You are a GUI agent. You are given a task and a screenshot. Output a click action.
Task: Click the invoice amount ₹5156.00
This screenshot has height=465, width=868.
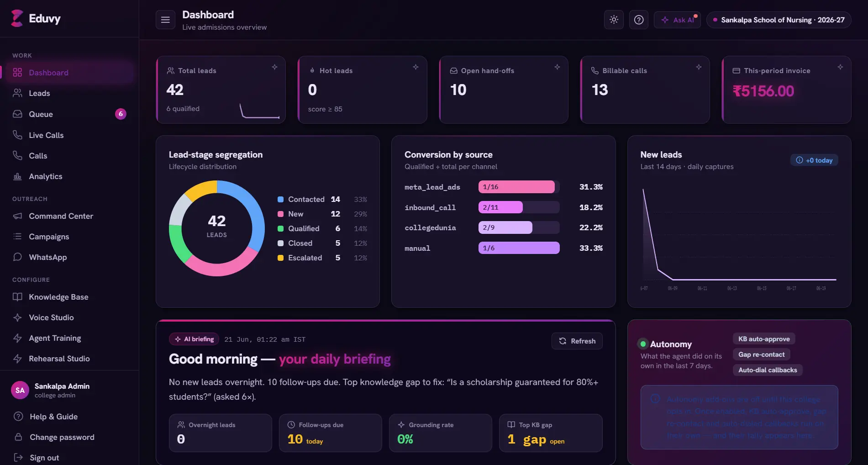click(x=763, y=91)
